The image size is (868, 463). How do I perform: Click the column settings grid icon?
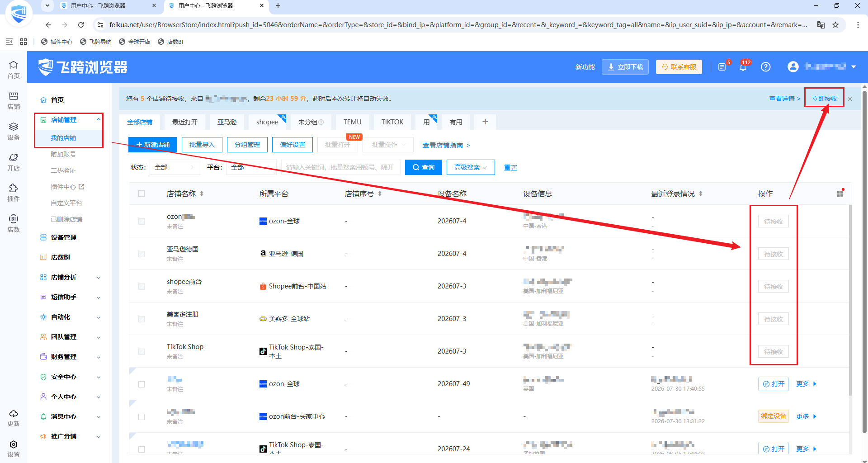840,194
